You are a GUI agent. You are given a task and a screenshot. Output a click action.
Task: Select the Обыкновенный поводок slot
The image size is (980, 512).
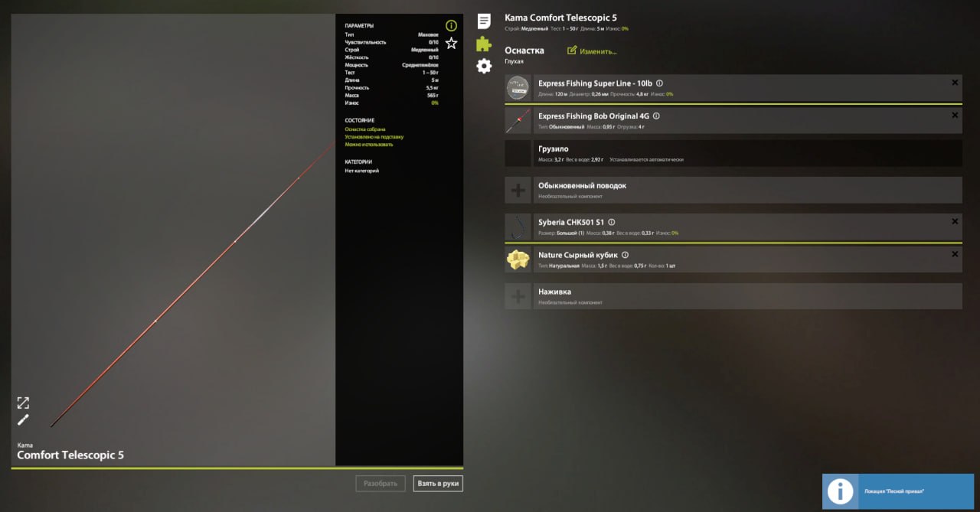click(x=733, y=190)
